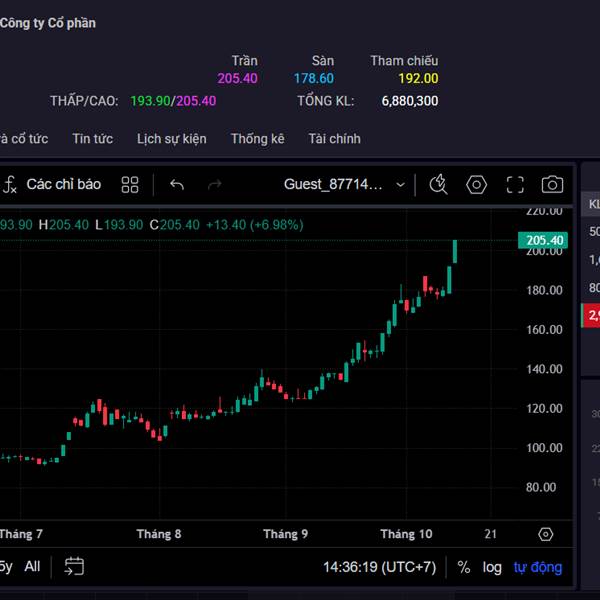Screen dimensions: 600x600
Task: Open the timezone menu showing UTC+7
Action: click(x=379, y=567)
